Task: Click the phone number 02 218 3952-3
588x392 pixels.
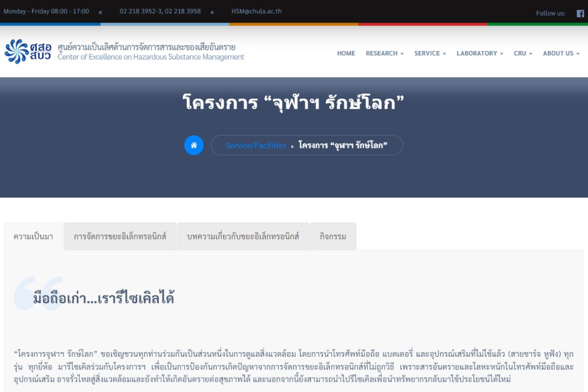Action: (140, 11)
